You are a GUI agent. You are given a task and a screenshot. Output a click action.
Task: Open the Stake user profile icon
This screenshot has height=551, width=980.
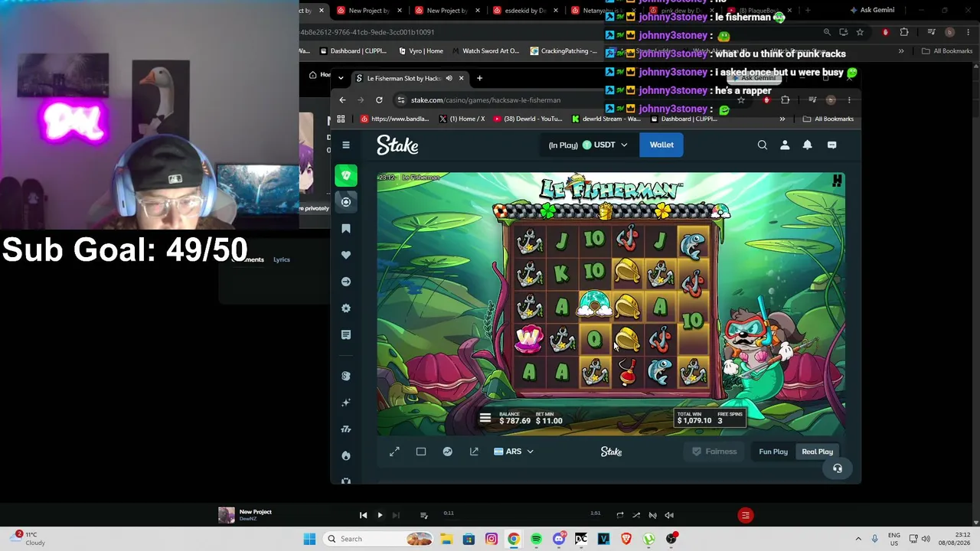785,145
